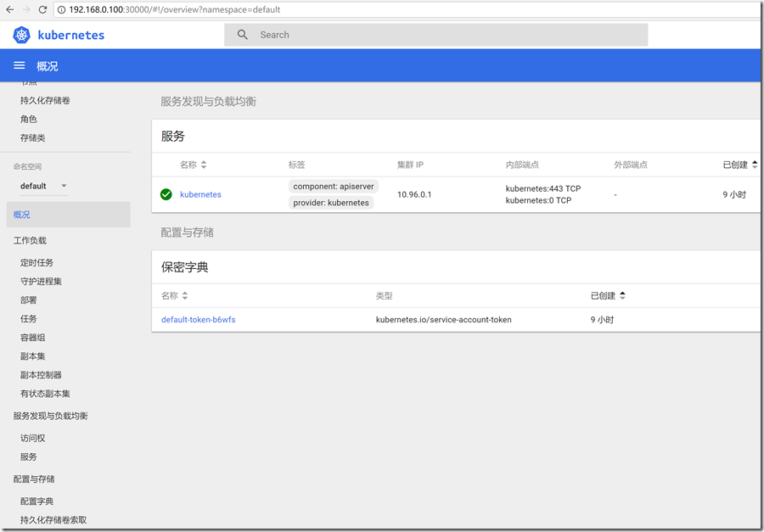Click the 内部端点 column header
Image resolution: width=764 pixels, height=532 pixels.
pos(522,165)
